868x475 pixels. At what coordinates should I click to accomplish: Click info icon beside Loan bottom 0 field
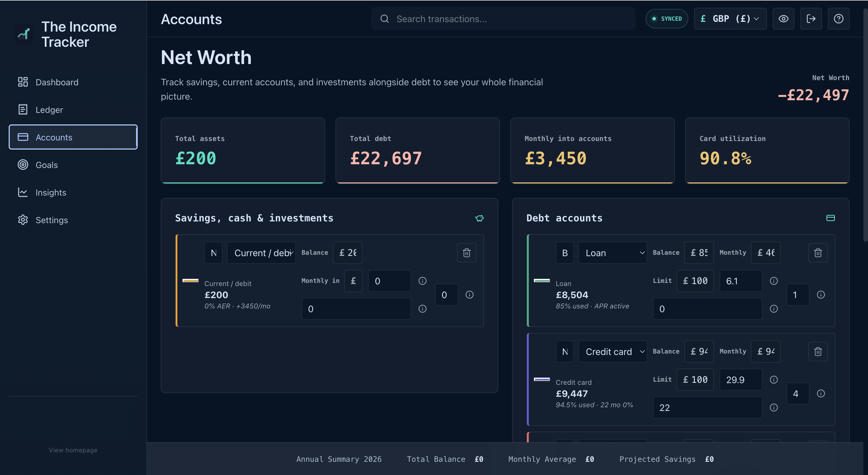pos(774,309)
